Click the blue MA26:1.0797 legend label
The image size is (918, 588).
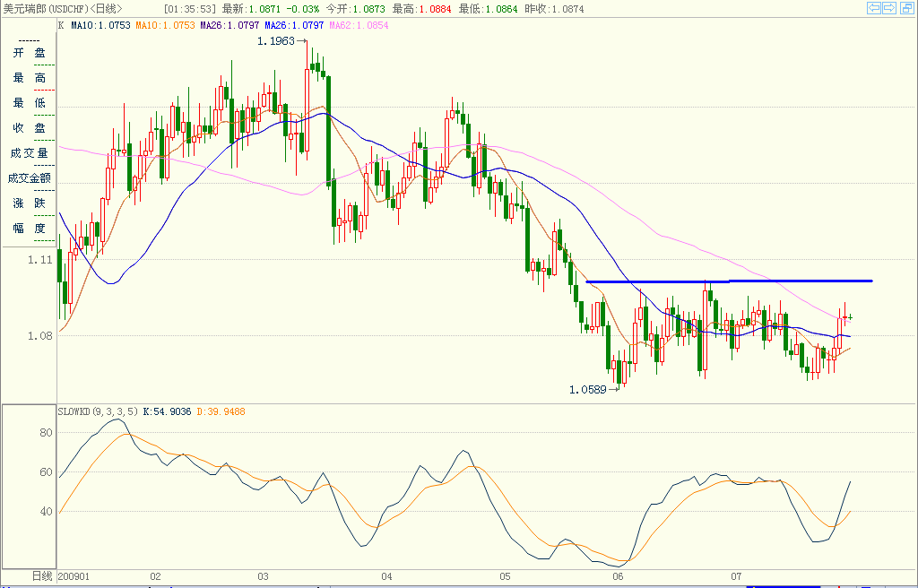point(294,25)
